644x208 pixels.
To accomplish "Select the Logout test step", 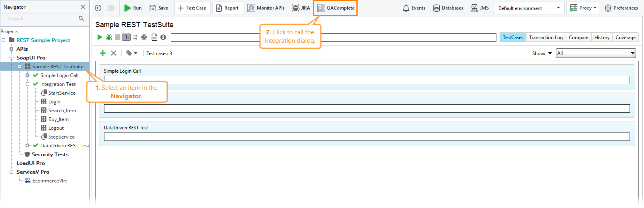I will [x=56, y=128].
